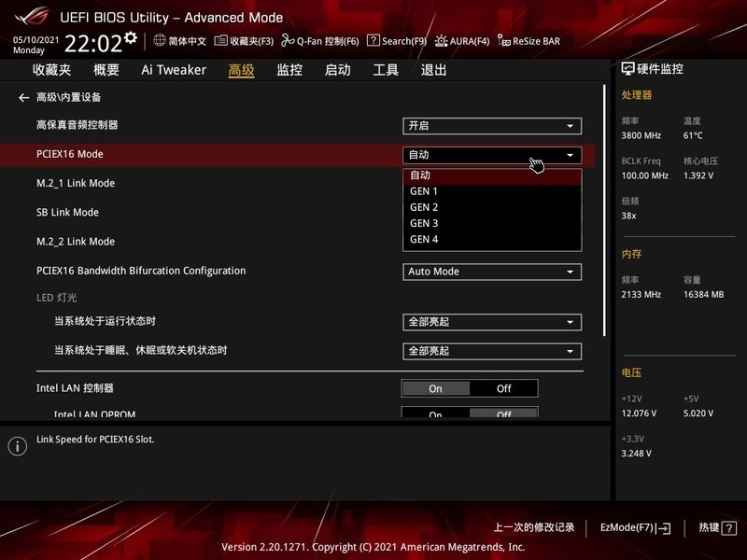Switch to the Ai Tweaker tab

click(173, 70)
